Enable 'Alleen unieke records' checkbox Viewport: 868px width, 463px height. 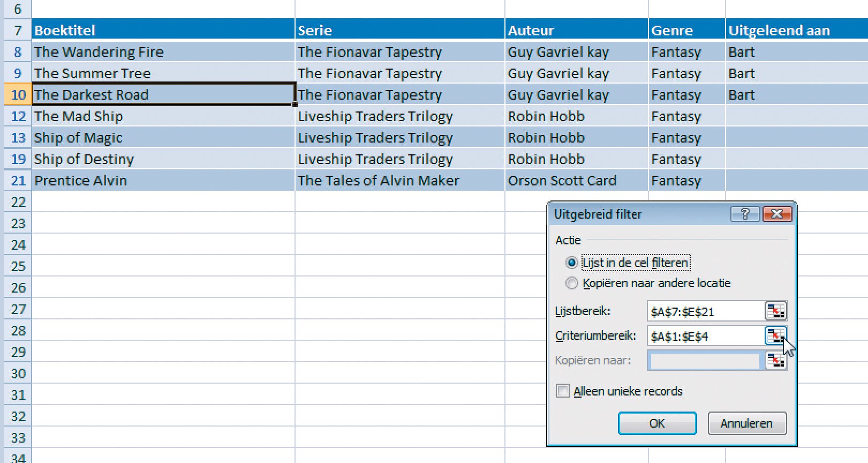coord(563,391)
